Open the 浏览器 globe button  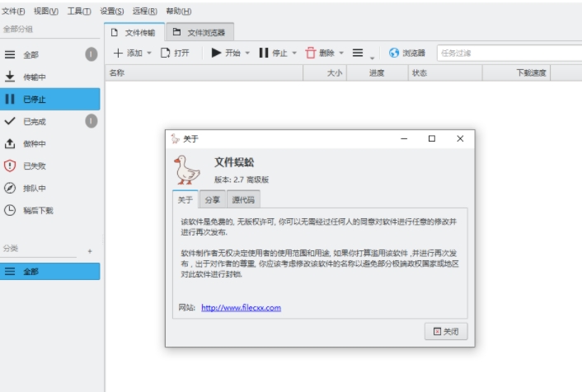407,53
